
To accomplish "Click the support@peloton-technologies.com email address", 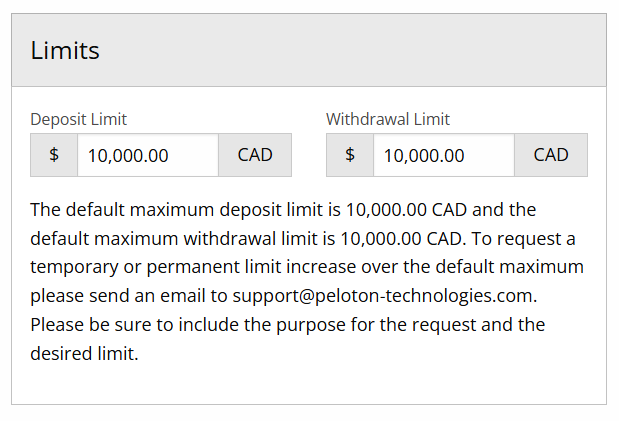I will coord(384,297).
